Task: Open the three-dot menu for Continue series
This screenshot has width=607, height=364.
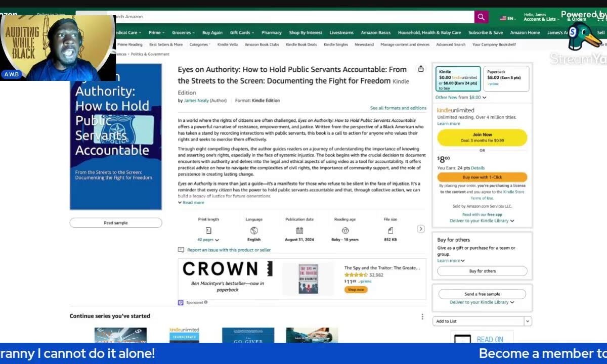Action: (x=422, y=316)
